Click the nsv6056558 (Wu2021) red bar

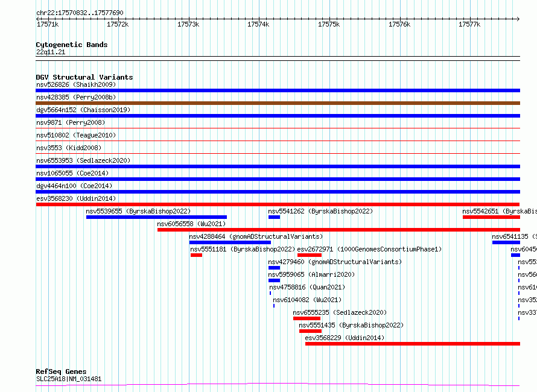click(338, 230)
